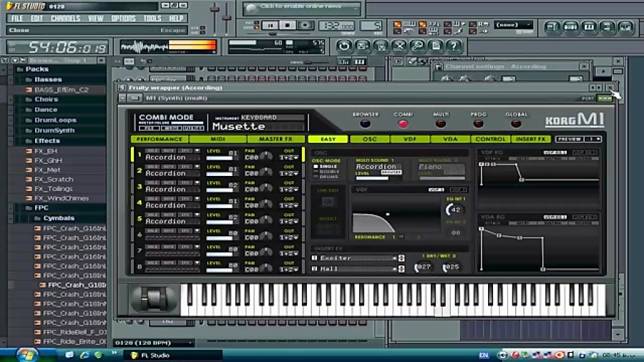Switch to the OSC tab
The image size is (644, 362).
coord(370,139)
